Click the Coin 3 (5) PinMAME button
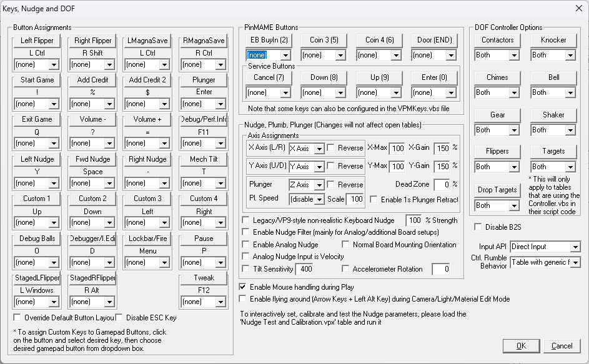Screen dimensions: 589x364 (x=324, y=40)
